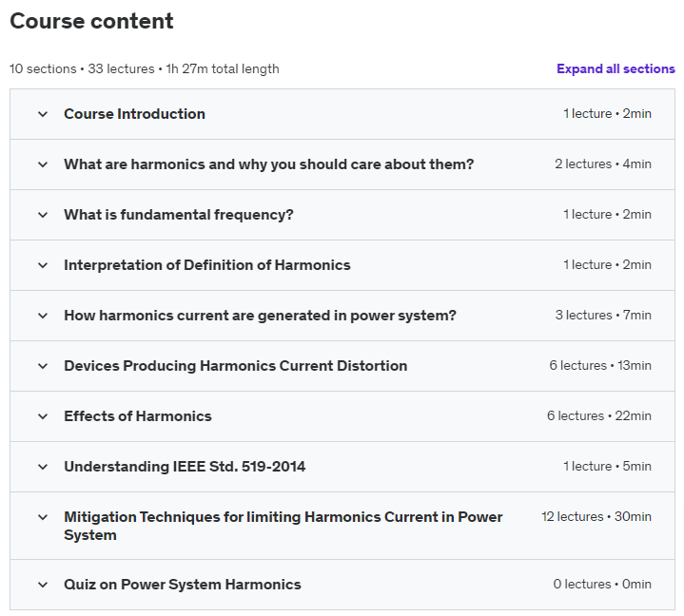Click '1 lecture • 2min' in Course Introduction row
The height and width of the screenshot is (616, 684).
[607, 113]
